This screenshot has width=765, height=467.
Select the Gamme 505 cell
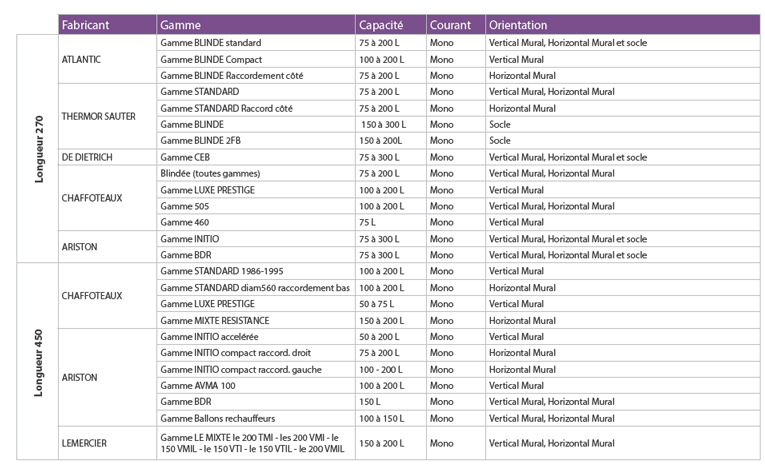point(256,206)
